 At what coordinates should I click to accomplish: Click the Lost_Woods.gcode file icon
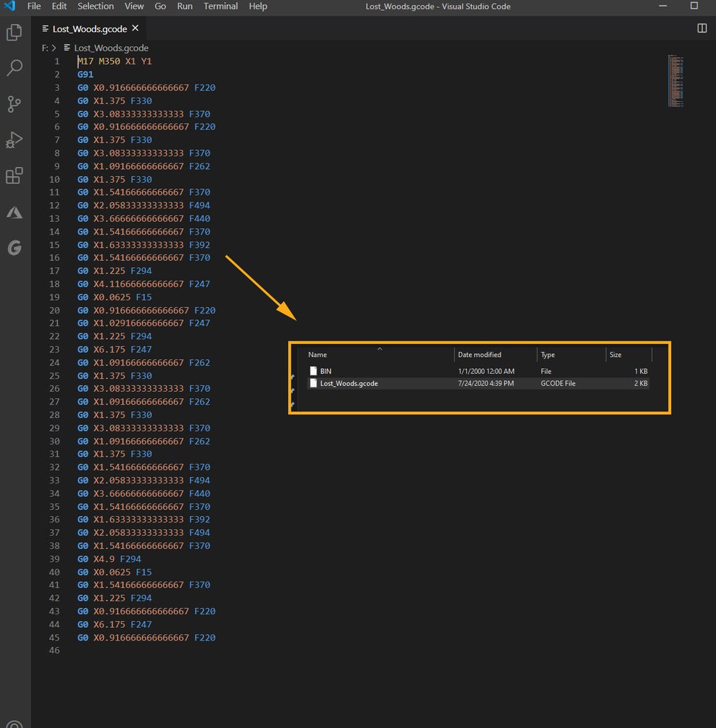(314, 383)
